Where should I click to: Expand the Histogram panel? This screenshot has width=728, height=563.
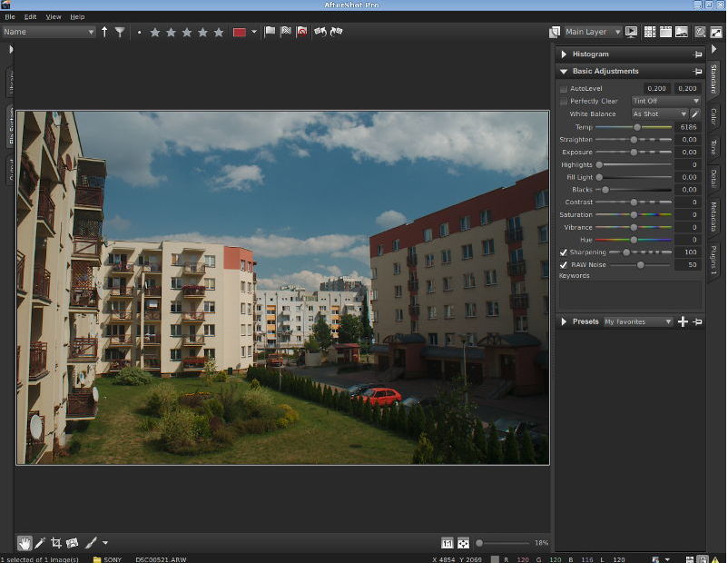[564, 54]
